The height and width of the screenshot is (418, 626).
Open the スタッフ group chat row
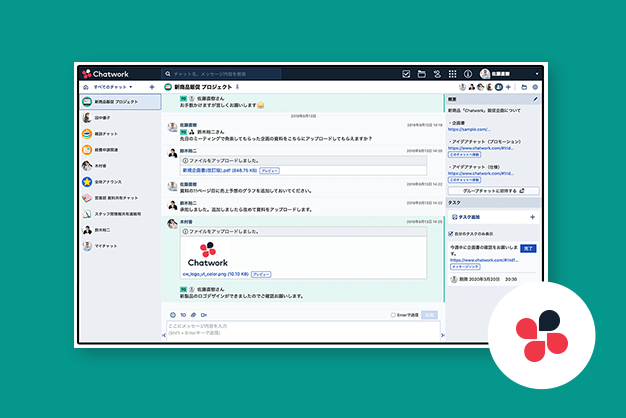pos(121,214)
